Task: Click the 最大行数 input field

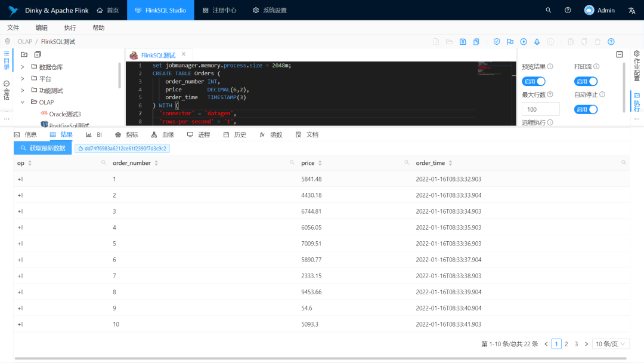Action: click(x=540, y=109)
